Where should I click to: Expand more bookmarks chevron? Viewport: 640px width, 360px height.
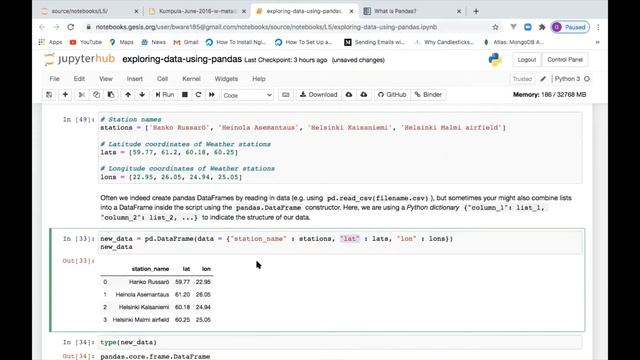[598, 42]
